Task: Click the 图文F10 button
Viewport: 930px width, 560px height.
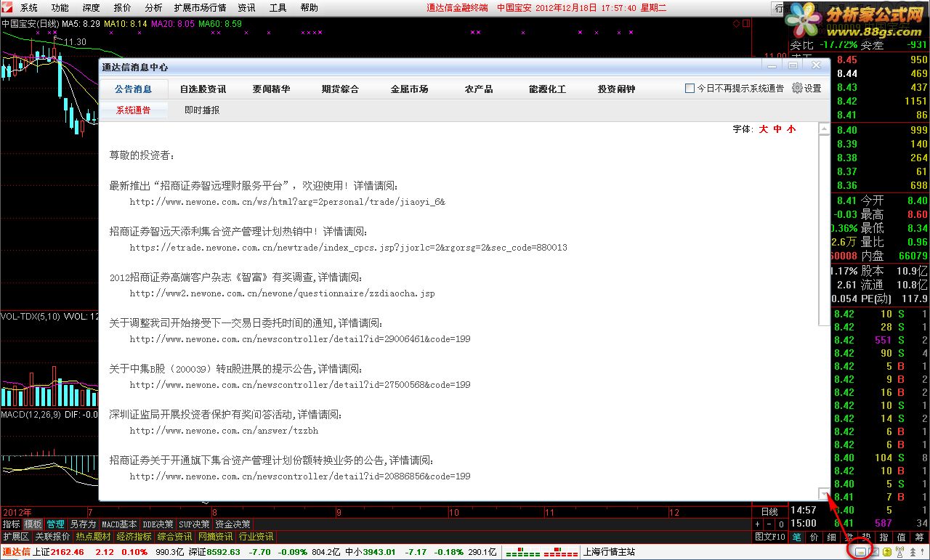Action: 769,537
